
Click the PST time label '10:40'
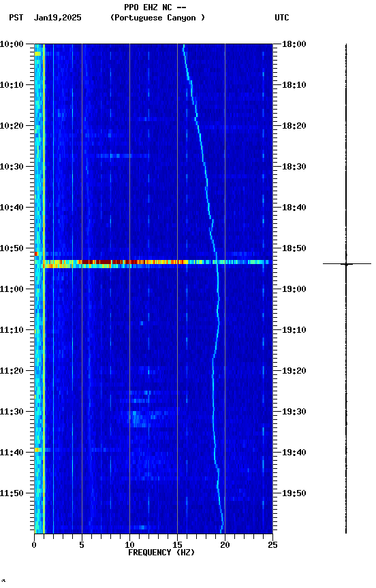pos(12,208)
